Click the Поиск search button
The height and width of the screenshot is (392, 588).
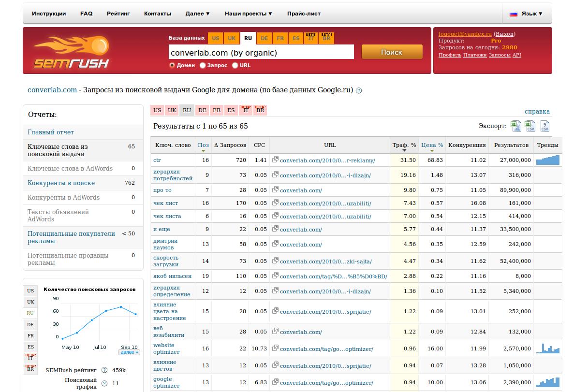click(392, 52)
